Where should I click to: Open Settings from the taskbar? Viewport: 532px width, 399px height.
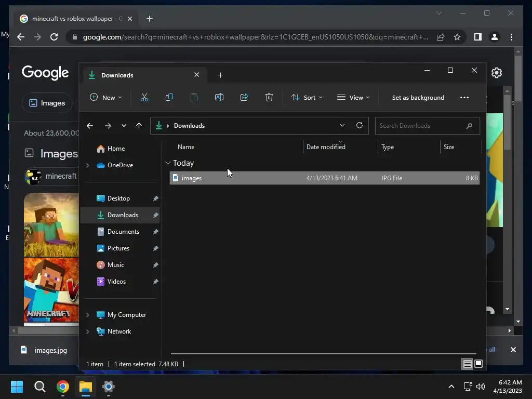coord(108,387)
